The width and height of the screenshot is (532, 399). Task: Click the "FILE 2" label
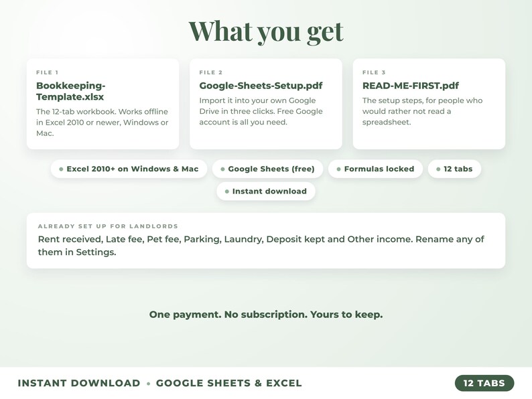tap(210, 72)
